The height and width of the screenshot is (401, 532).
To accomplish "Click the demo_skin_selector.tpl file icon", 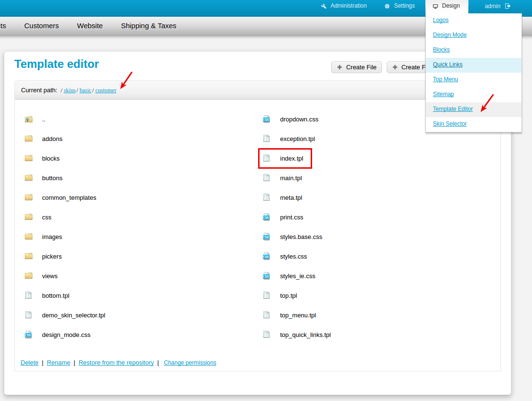I will coord(29,315).
